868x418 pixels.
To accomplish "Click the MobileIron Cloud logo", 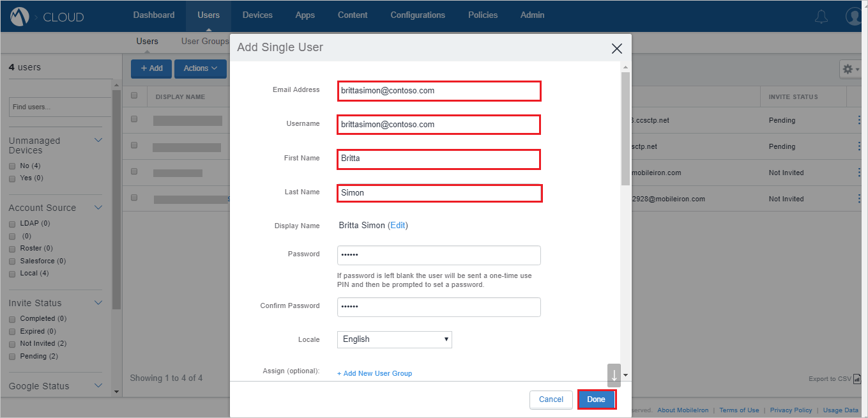I will click(20, 16).
